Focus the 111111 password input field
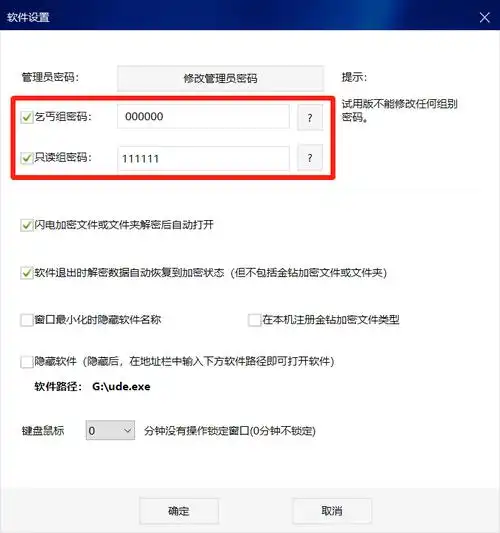This screenshot has width=500, height=533. [203, 158]
